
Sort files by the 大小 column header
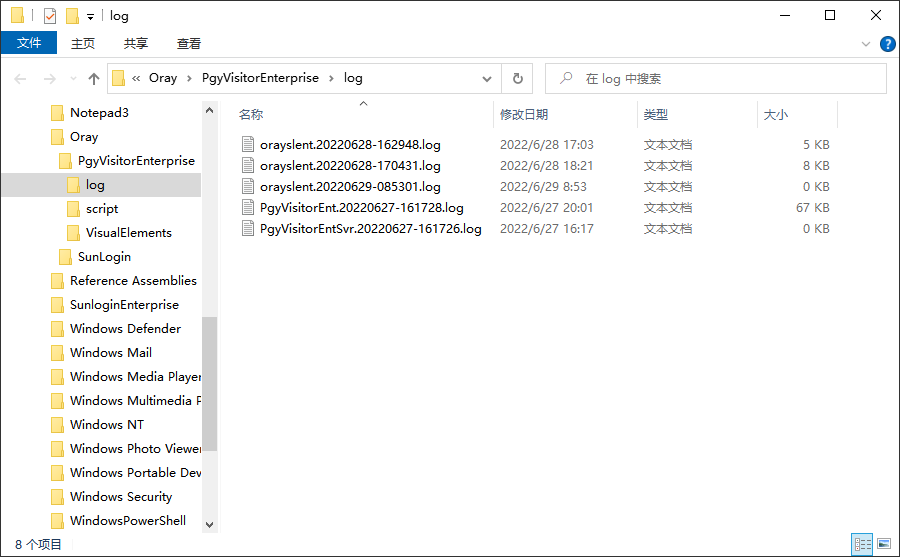coord(775,115)
